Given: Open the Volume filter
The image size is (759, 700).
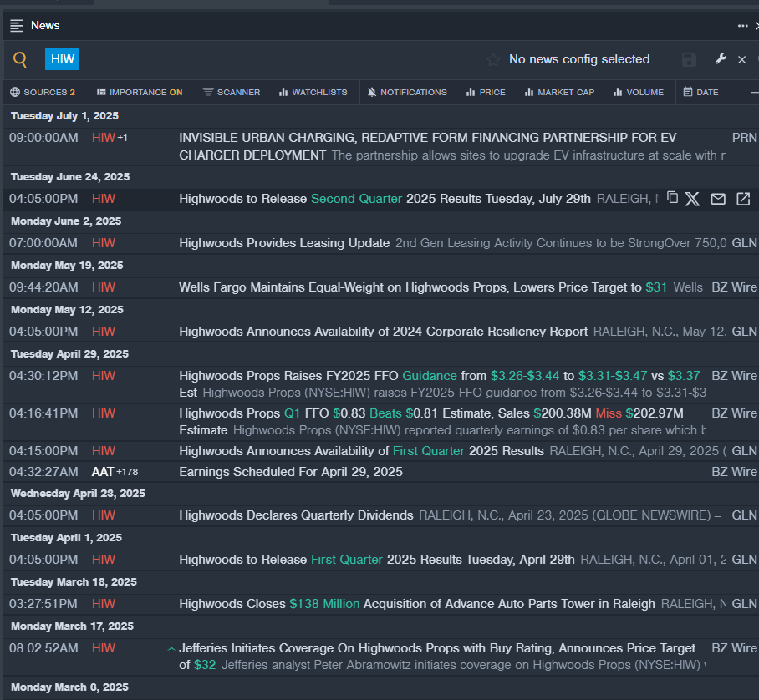Looking at the screenshot, I should [x=639, y=92].
